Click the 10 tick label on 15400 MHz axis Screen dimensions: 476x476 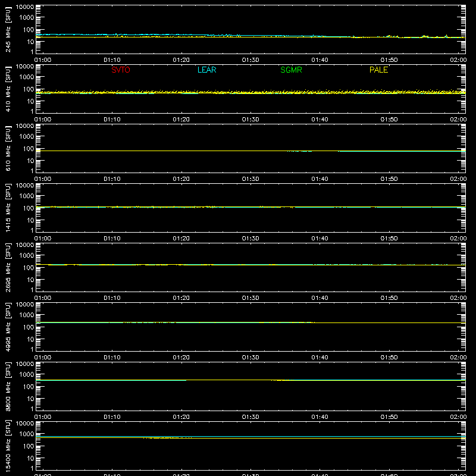click(30, 458)
